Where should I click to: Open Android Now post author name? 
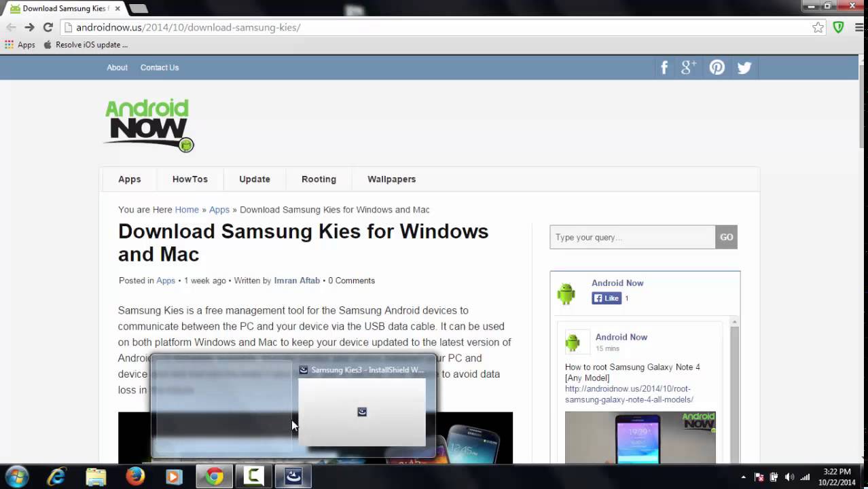[x=621, y=337]
